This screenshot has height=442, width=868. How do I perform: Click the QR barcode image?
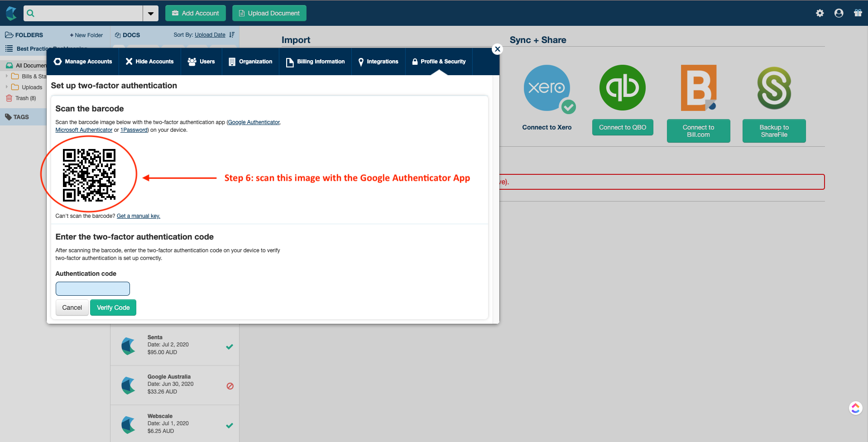(89, 175)
